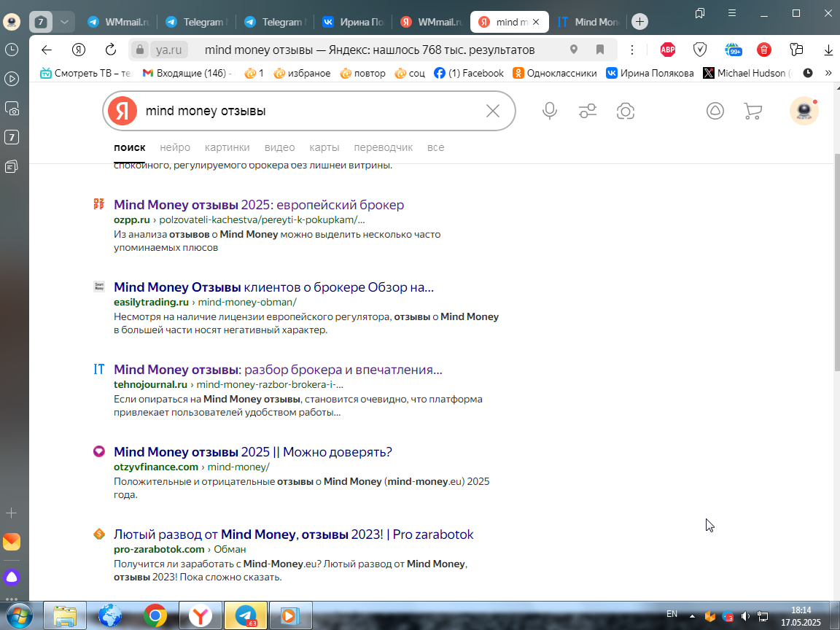Screen dimensions: 840x630
Task: Clear the search query with X
Action: (493, 111)
